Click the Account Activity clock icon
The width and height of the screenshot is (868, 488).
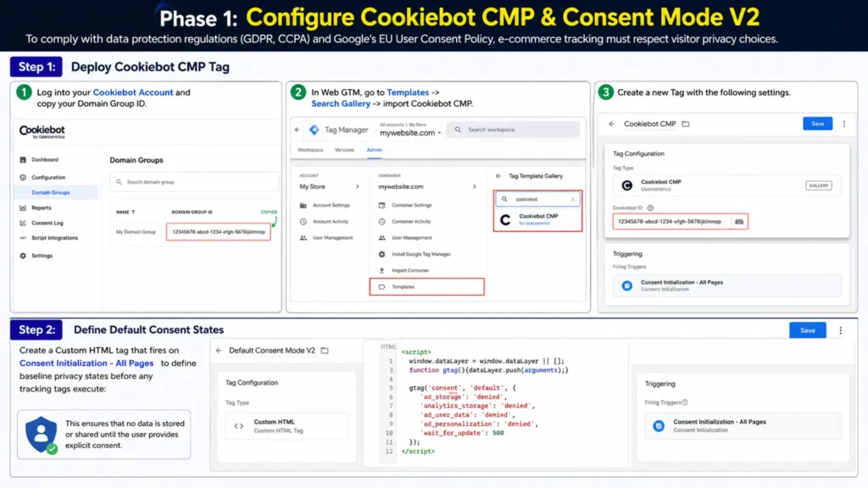pos(303,221)
